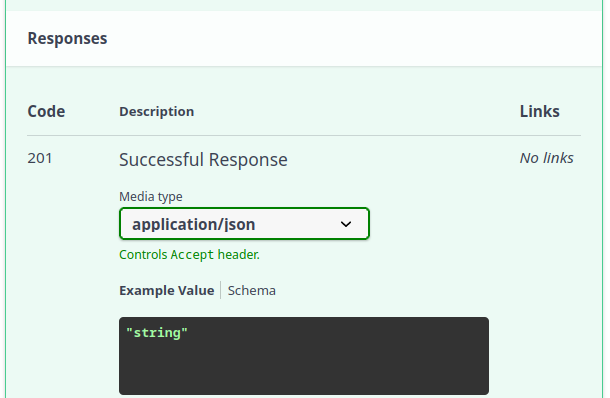Click the No links text
This screenshot has height=398, width=610.
[x=546, y=158]
